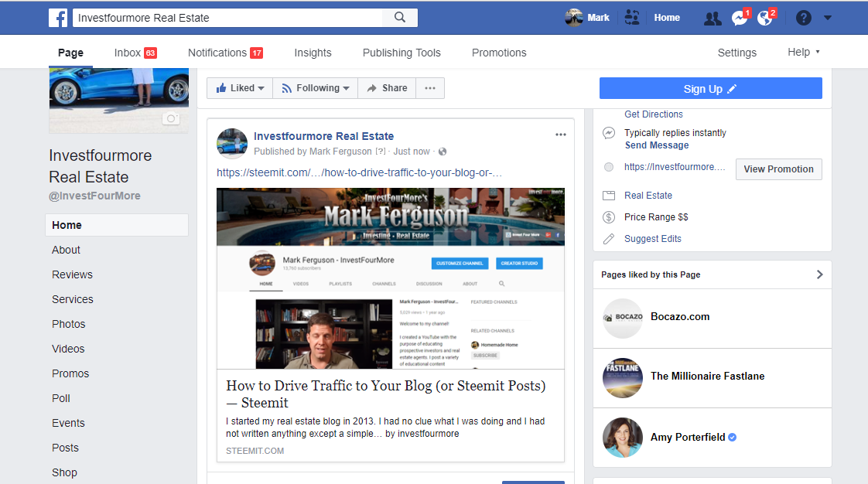Click the Facebook search input field

pos(228,18)
